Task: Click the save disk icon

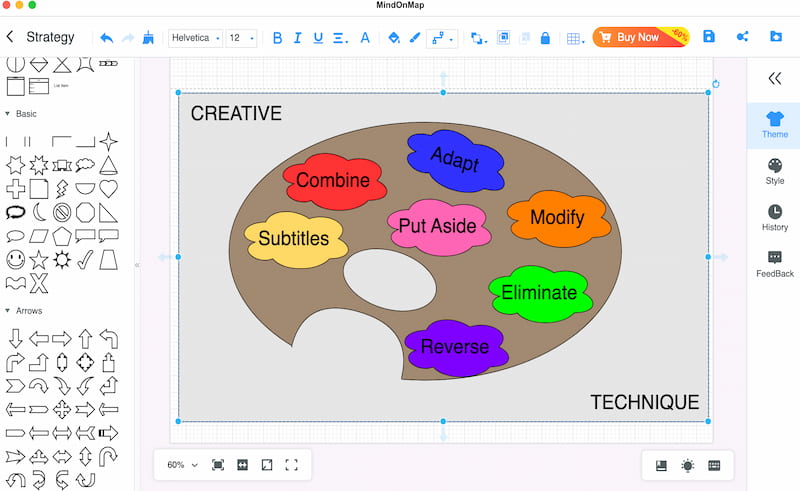Action: (709, 36)
